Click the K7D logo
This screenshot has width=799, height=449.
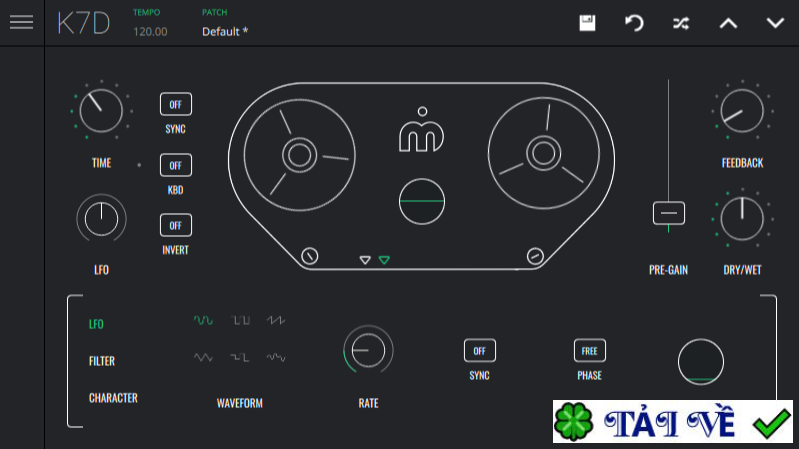84,23
